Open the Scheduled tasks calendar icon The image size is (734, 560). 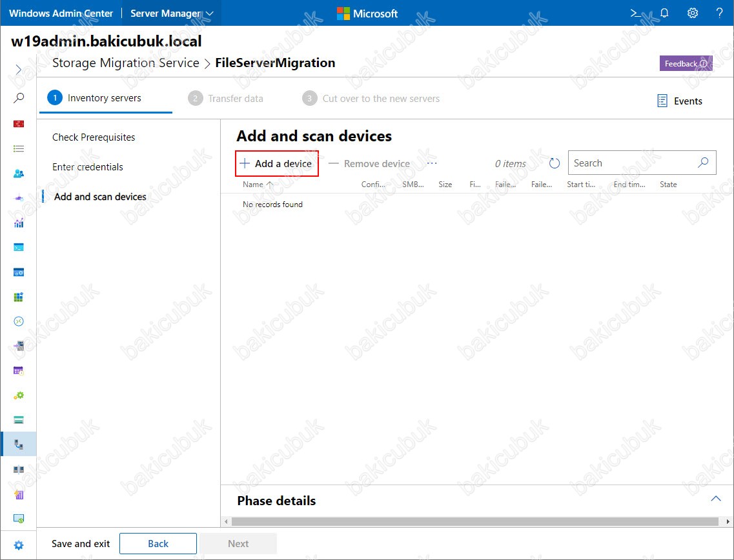click(x=19, y=370)
